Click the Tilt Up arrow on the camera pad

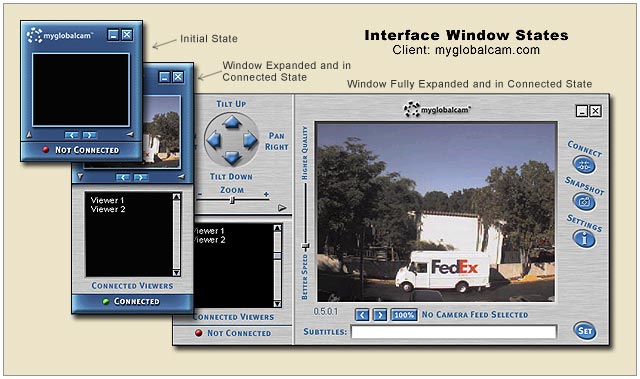click(x=231, y=122)
